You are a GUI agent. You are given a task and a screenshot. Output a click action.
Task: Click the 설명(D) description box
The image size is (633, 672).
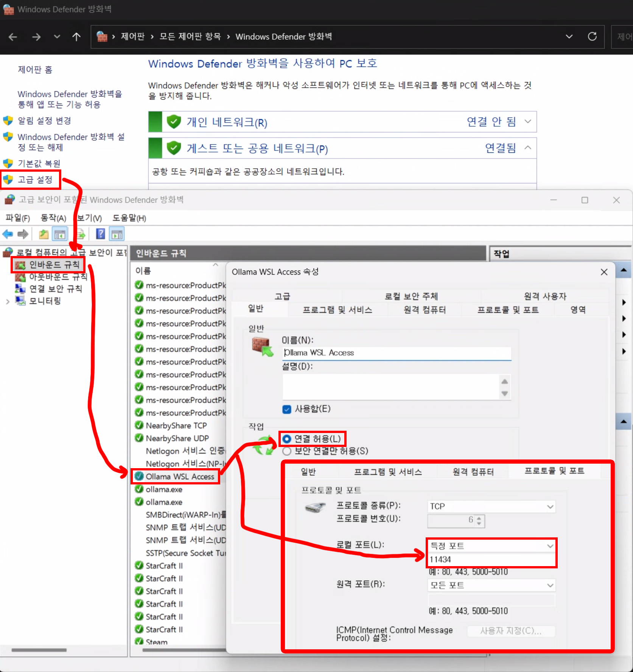[390, 386]
